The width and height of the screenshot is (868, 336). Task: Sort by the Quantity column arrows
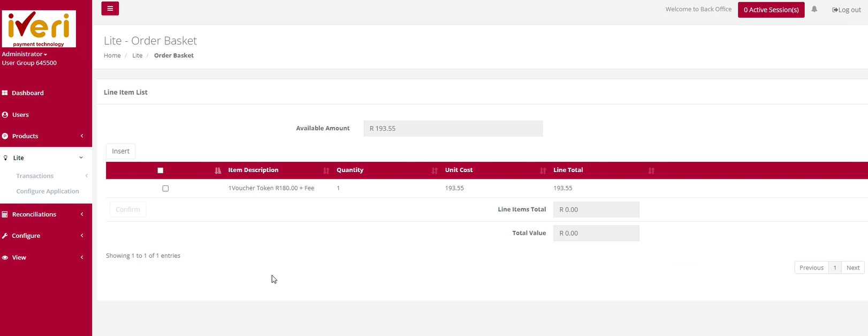click(x=435, y=170)
